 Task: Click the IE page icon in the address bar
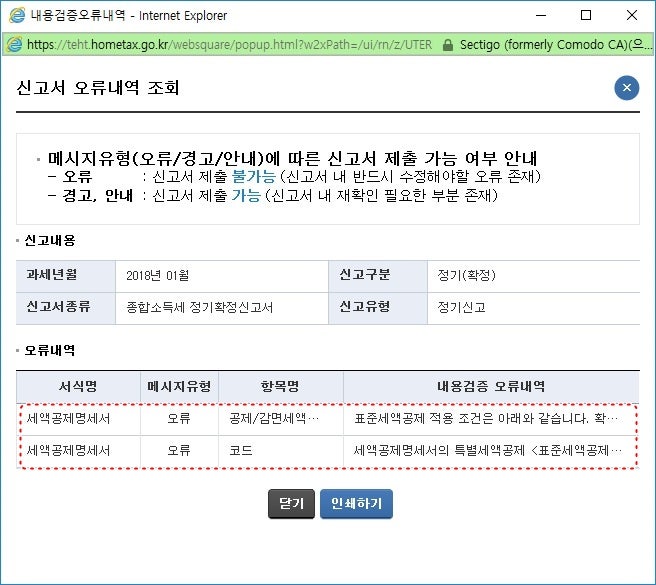pos(14,44)
